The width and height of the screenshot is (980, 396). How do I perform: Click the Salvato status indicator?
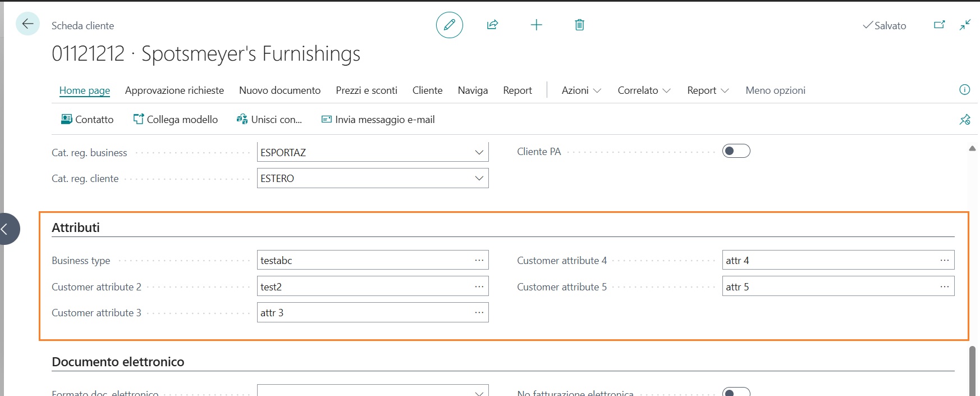point(885,25)
